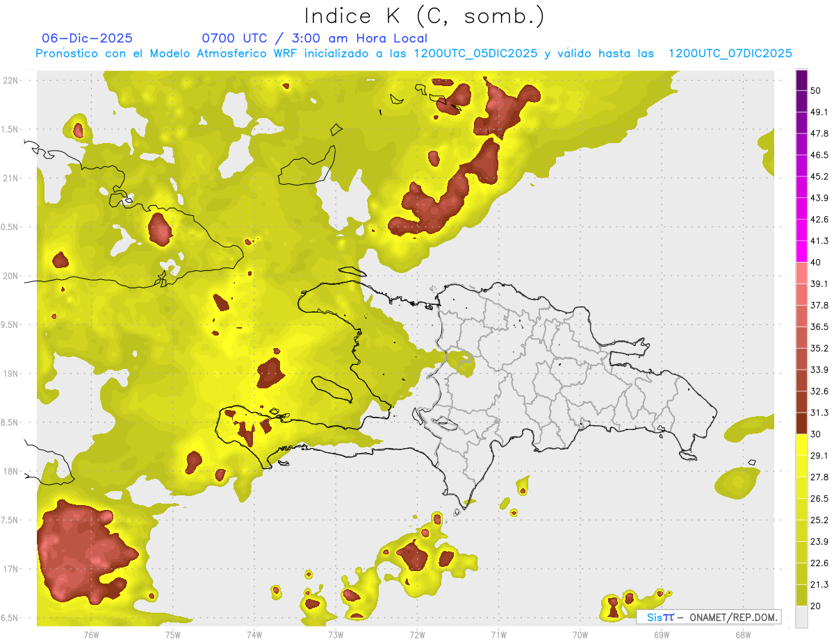Click the '33.9' color bar value
The image size is (834, 644).
[819, 370]
